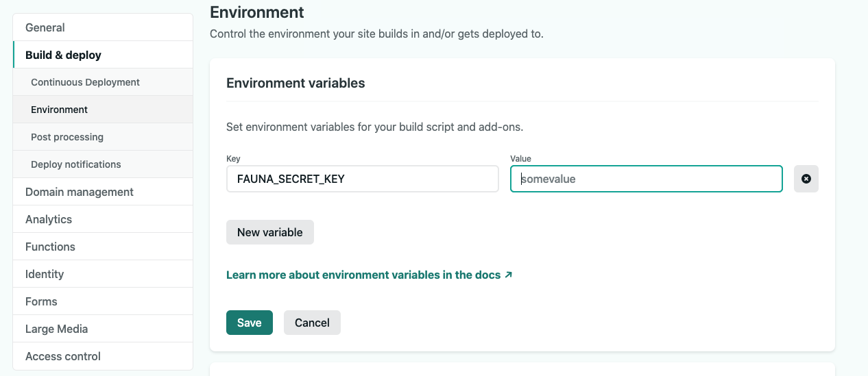Open Access control settings

pos(103,356)
